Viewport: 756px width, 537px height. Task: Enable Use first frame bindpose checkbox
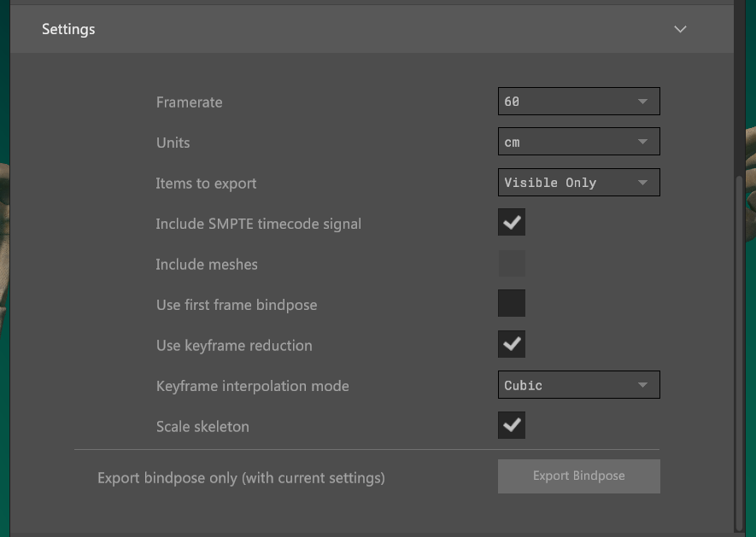pos(512,304)
